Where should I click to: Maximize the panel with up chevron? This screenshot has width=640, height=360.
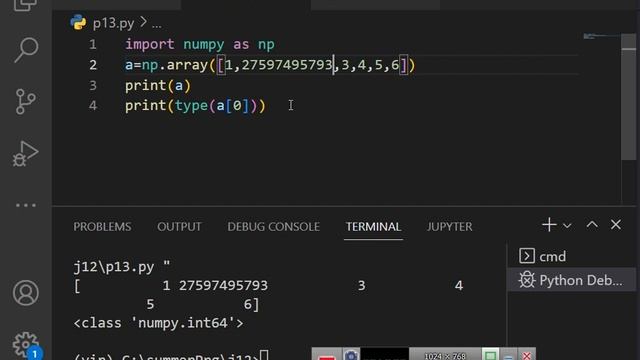click(x=592, y=224)
